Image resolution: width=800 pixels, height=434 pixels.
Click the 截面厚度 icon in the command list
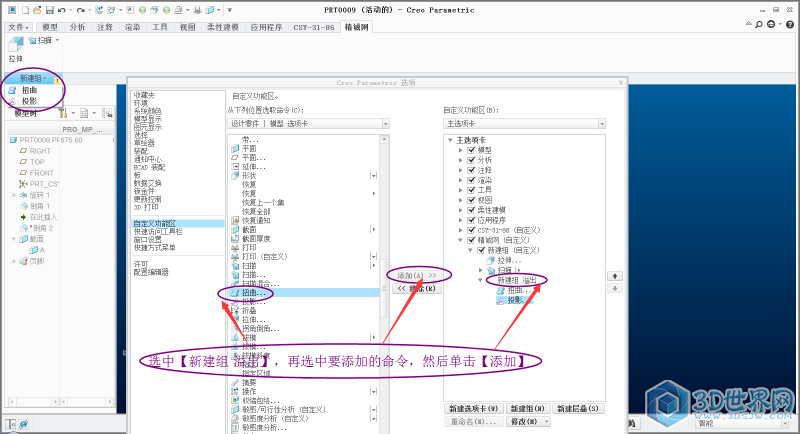235,239
